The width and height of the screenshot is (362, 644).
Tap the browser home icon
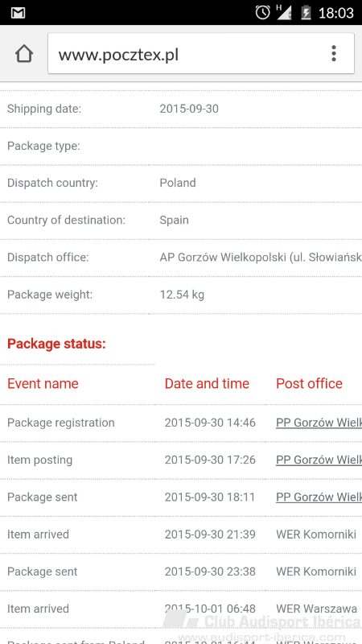(24, 54)
